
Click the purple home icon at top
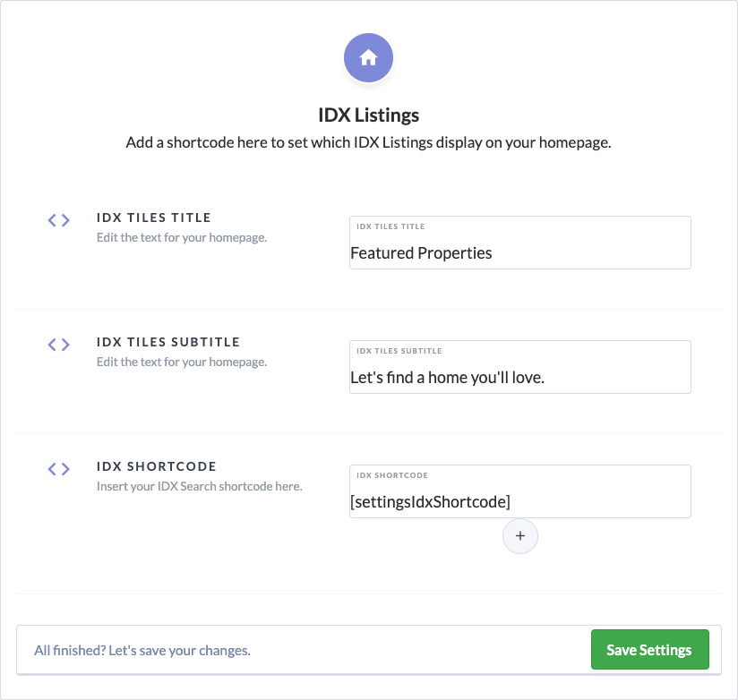tap(368, 58)
